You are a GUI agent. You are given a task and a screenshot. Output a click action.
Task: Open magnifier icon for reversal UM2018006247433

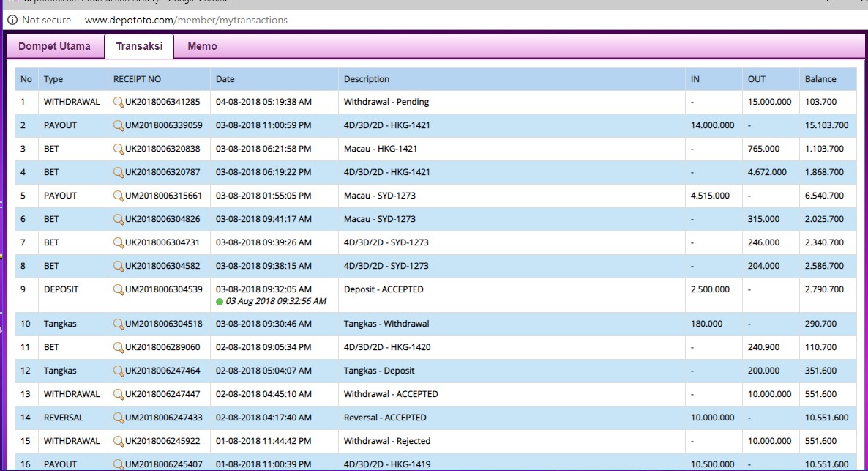coord(119,418)
